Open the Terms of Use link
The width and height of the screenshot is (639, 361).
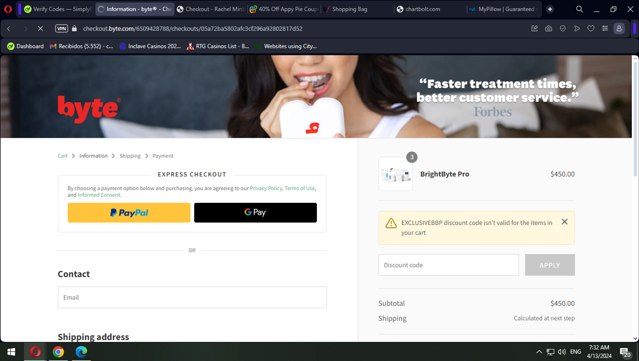(x=300, y=188)
